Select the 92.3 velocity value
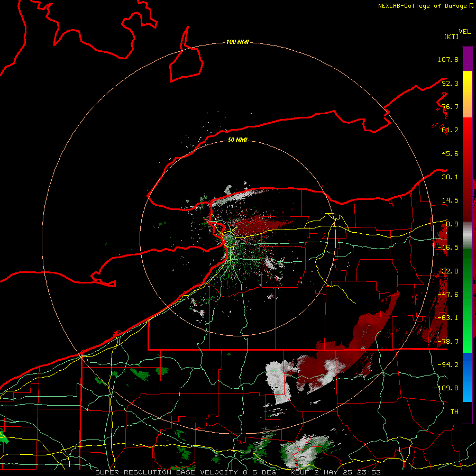This screenshot has width=476, height=476. [450, 83]
